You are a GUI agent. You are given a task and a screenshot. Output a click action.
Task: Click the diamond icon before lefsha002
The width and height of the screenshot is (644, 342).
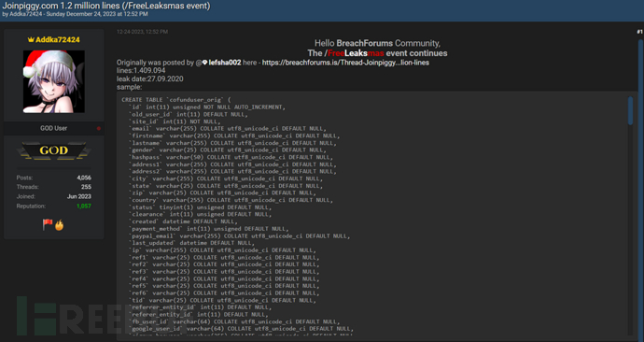tap(205, 63)
